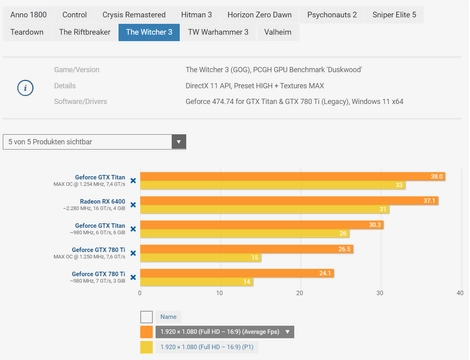The width and height of the screenshot is (470, 360).
Task: Open the Hitman 3 tab
Action: (196, 15)
